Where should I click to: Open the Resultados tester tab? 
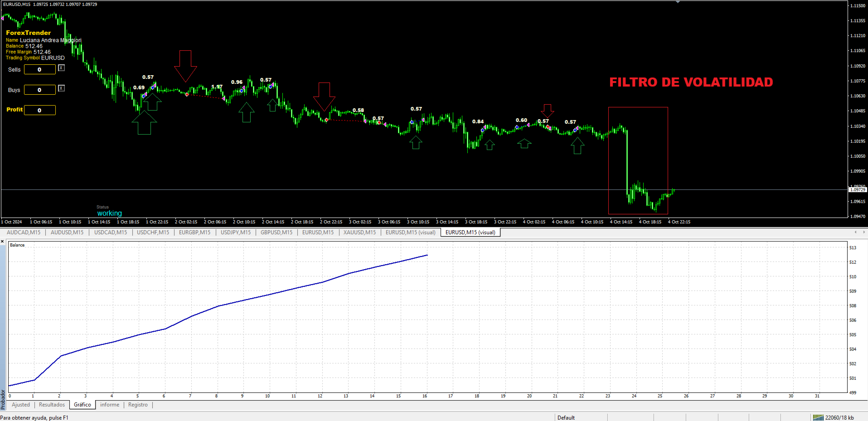click(x=52, y=405)
